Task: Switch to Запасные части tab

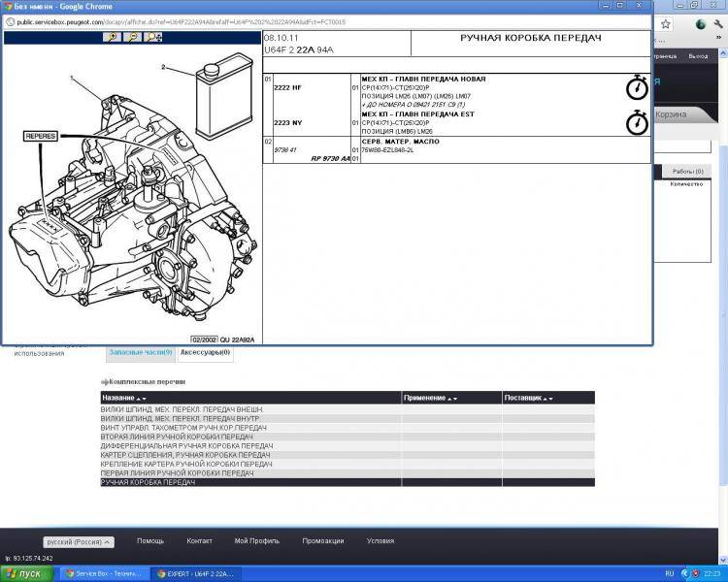Action: pos(140,352)
